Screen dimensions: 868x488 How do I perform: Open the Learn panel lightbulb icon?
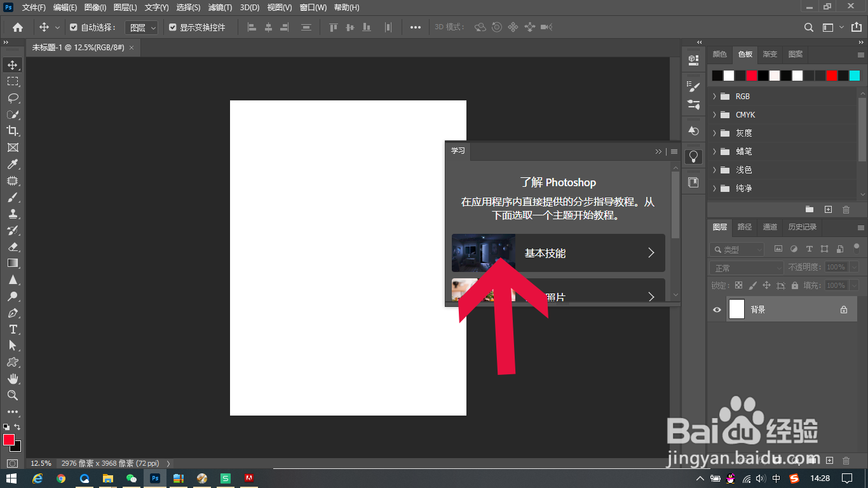click(x=693, y=156)
